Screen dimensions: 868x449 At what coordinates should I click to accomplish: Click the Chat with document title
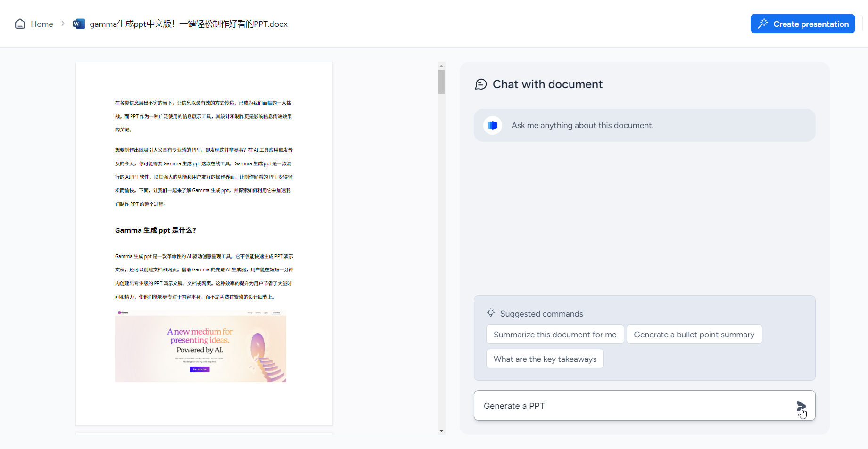(547, 84)
